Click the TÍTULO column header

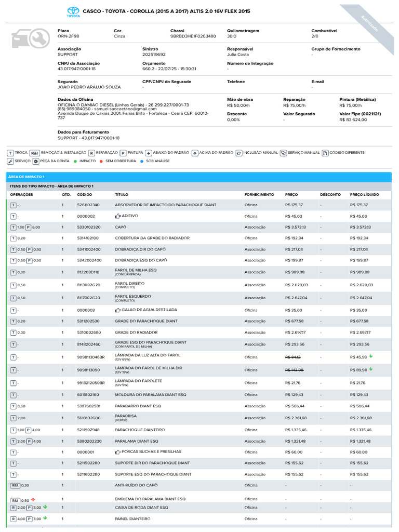[x=122, y=195]
